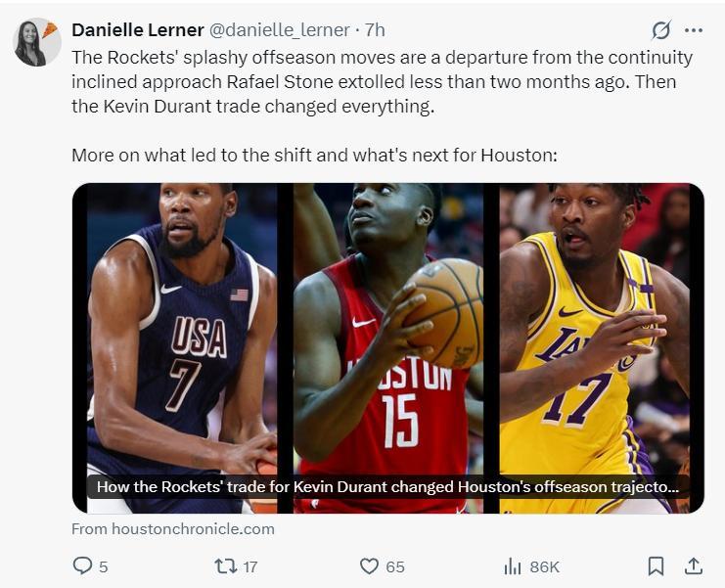Open the 7h timestamp link
The width and height of the screenshot is (725, 588).
[375, 30]
